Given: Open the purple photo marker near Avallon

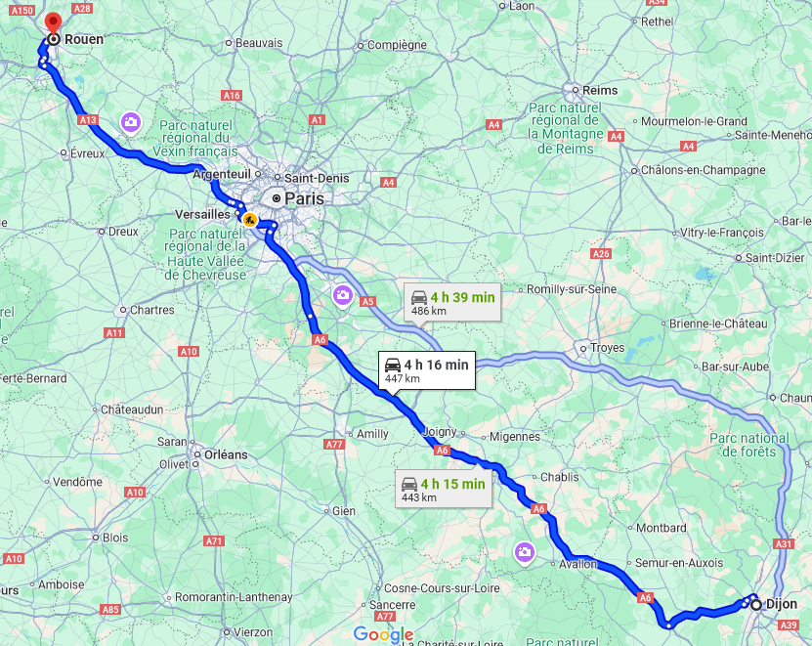Looking at the screenshot, I should click(x=525, y=553).
